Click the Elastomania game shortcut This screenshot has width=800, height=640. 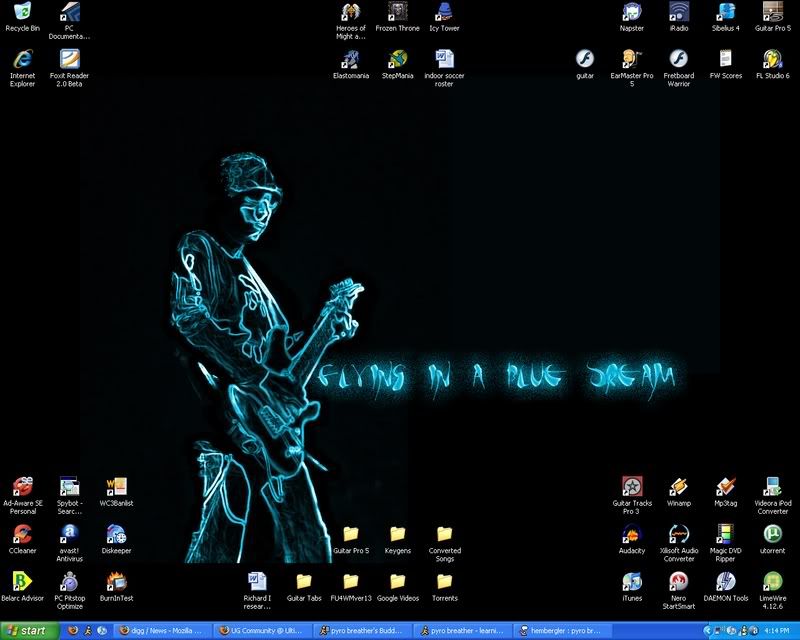click(351, 59)
